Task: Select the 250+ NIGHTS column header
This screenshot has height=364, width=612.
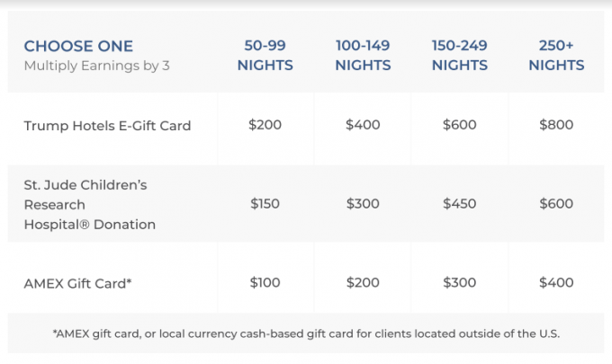Action: tap(556, 56)
